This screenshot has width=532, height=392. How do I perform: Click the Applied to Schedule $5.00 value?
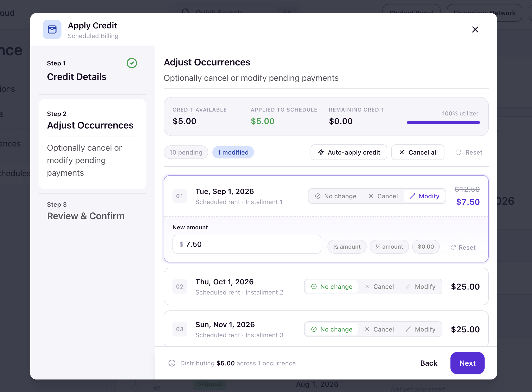click(x=263, y=121)
